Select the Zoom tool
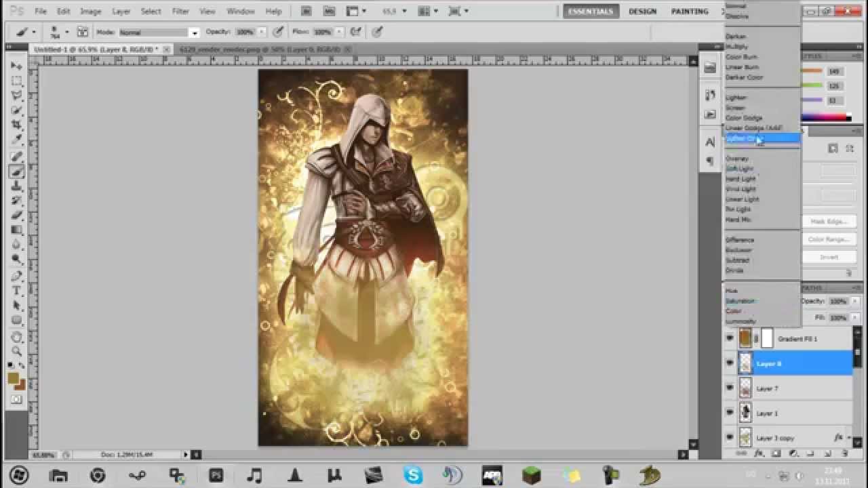868x488 pixels. [17, 352]
